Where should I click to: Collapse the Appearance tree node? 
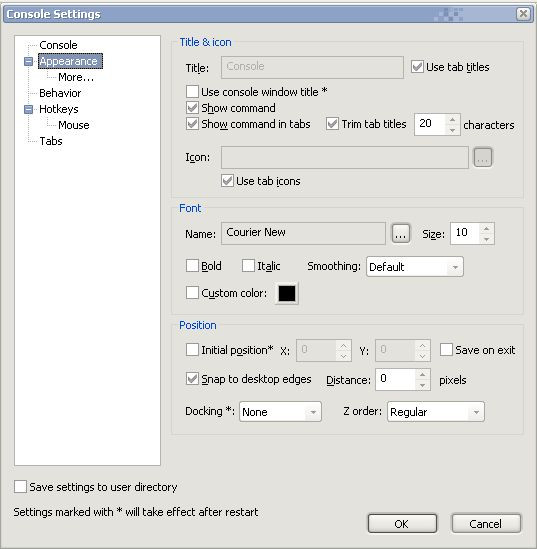[x=28, y=62]
